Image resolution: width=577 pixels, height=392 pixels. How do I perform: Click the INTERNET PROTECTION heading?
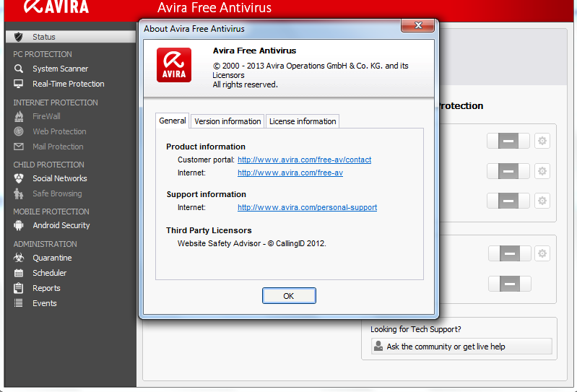pyautogui.click(x=56, y=103)
